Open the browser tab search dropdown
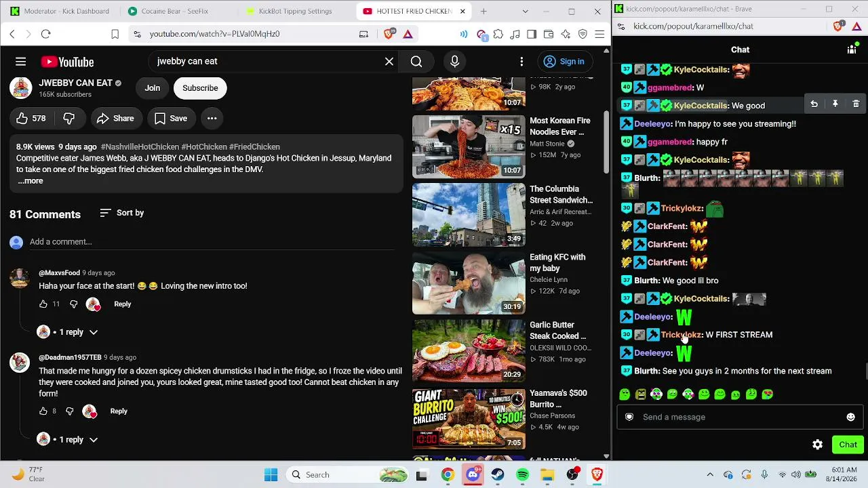The height and width of the screenshot is (488, 868). pyautogui.click(x=525, y=12)
